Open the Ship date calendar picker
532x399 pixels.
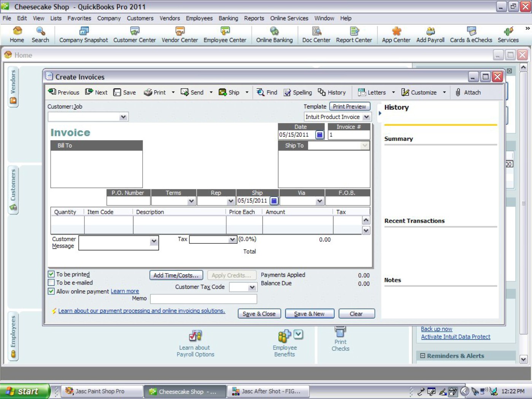tap(274, 201)
